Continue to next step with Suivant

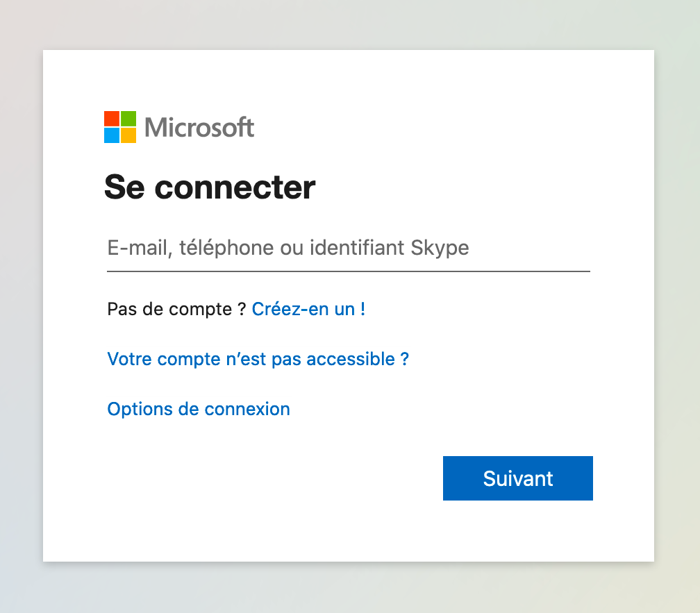517,478
